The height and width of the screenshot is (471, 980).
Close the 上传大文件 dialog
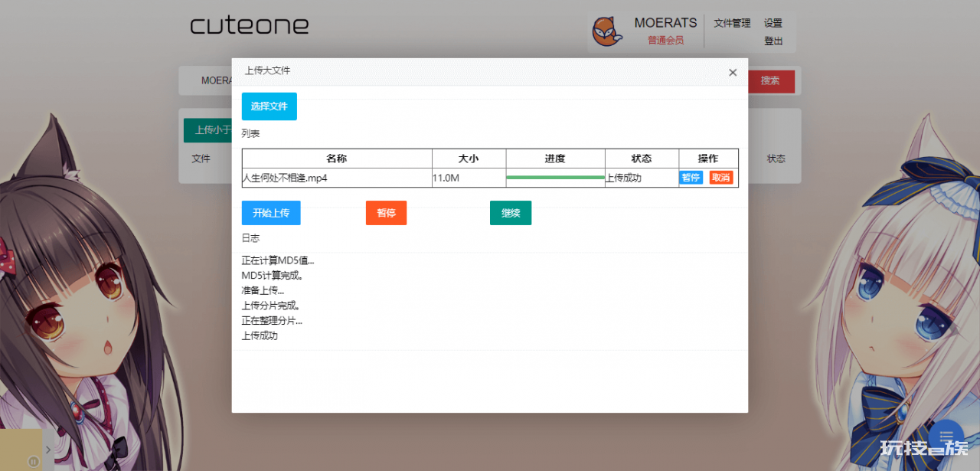(x=733, y=72)
